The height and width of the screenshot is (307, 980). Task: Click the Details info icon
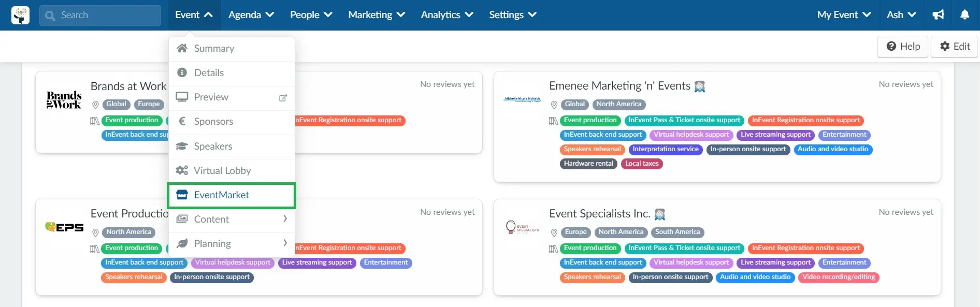point(182,72)
